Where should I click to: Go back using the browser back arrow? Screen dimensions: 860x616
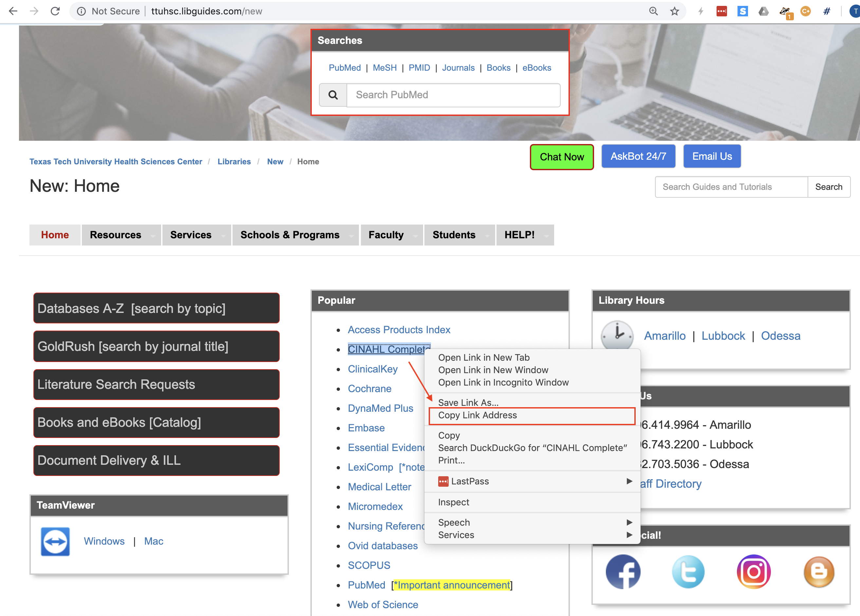coord(13,11)
